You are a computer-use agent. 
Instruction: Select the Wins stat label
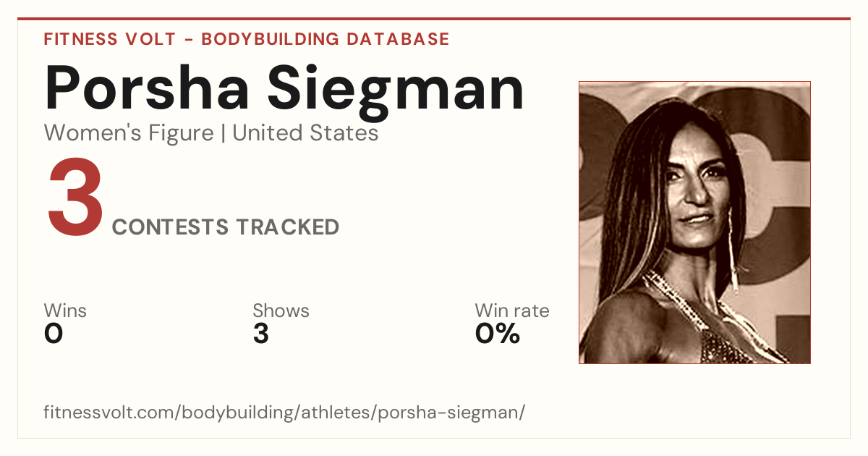[x=65, y=311]
